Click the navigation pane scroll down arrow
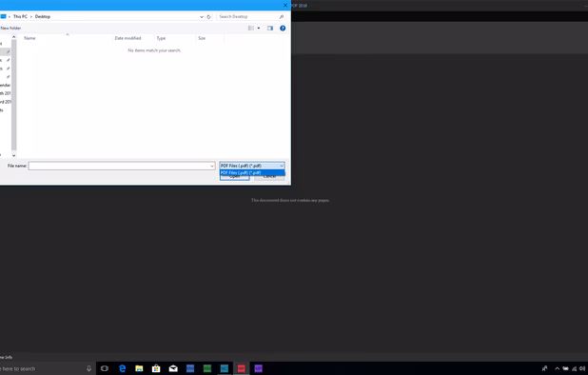The height and width of the screenshot is (375, 588). [x=13, y=155]
